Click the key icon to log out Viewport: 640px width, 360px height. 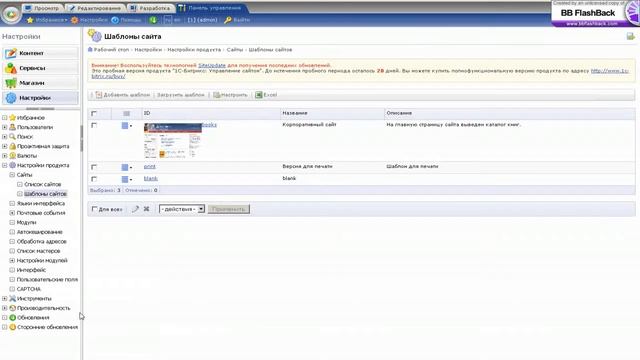[x=228, y=20]
